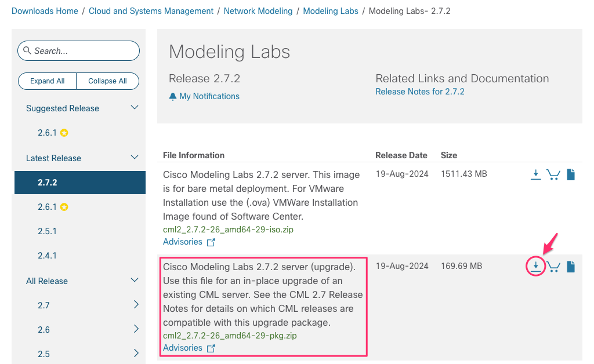594x364 pixels.
Task: Click the Collapse All button
Action: (x=107, y=81)
